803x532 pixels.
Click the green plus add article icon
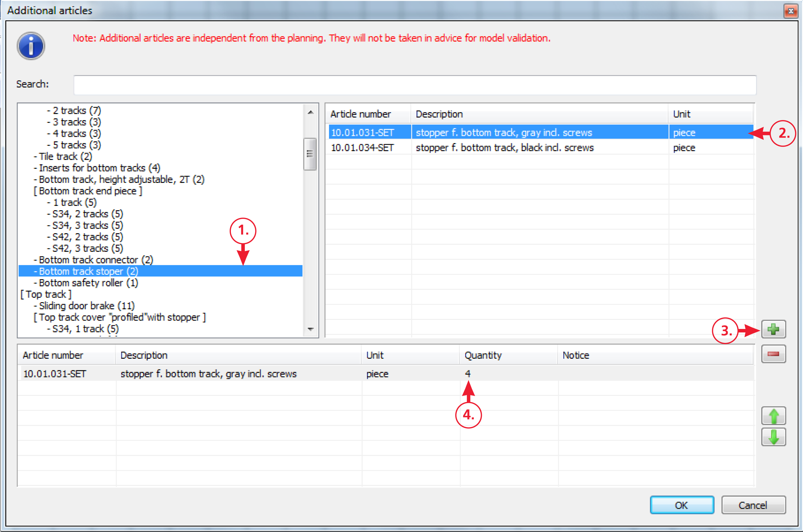point(773,329)
